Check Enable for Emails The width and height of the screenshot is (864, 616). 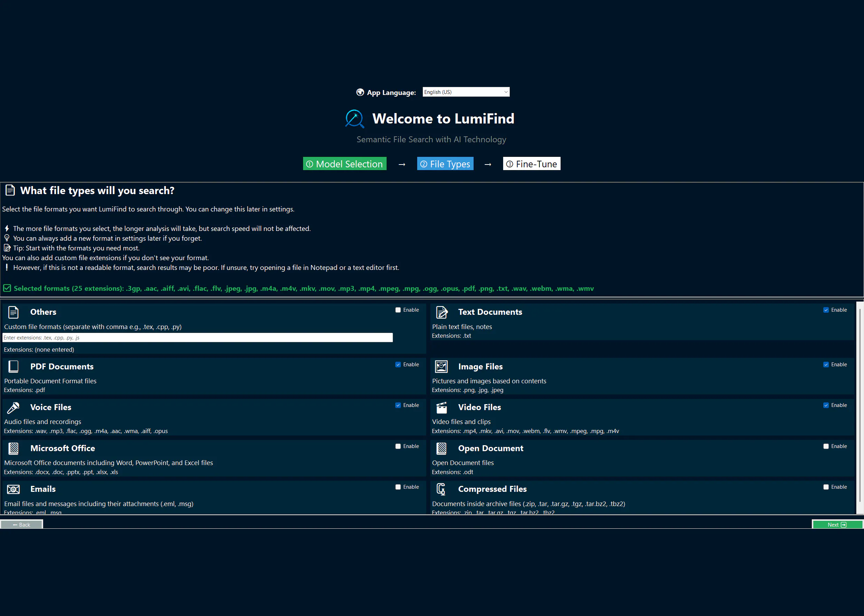pos(398,487)
